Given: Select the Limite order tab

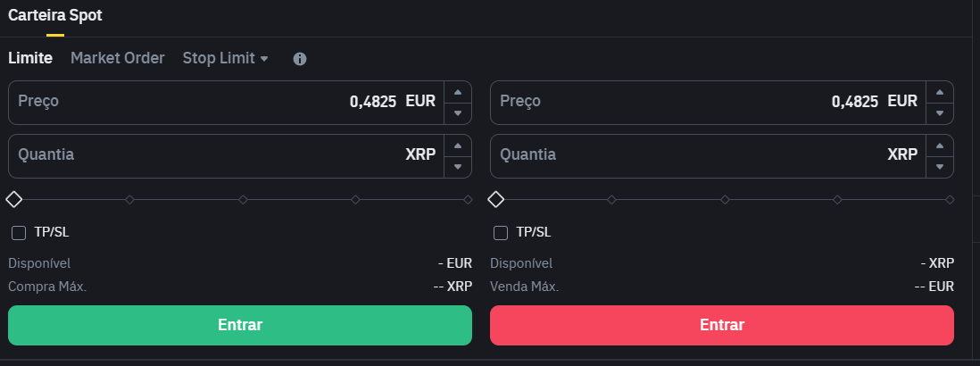Looking at the screenshot, I should pyautogui.click(x=30, y=58).
